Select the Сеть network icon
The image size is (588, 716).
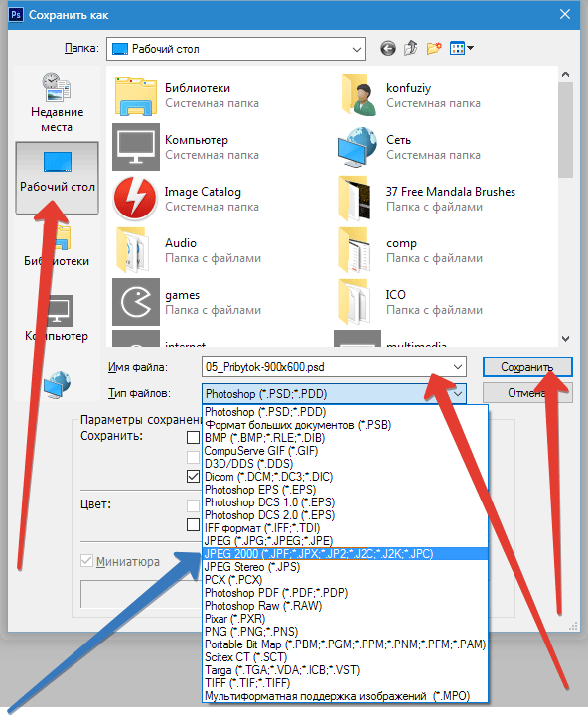click(358, 147)
